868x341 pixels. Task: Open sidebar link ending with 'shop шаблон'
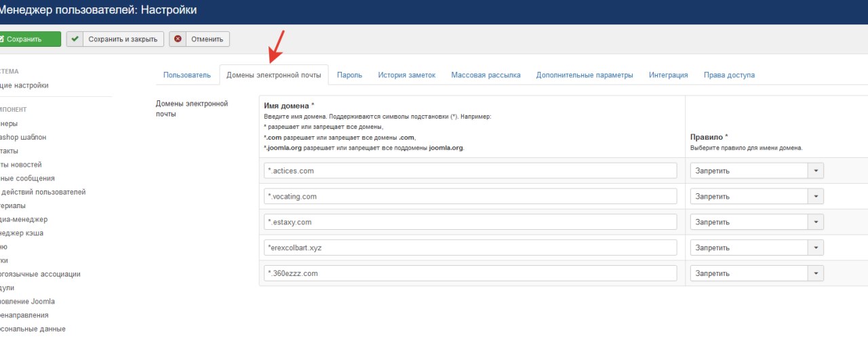23,137
